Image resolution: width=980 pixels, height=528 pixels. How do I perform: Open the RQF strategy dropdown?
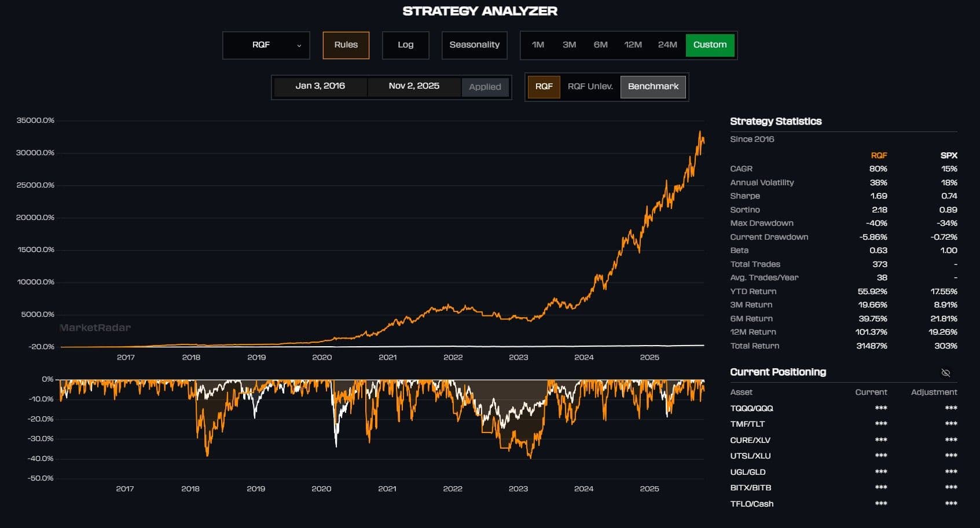click(x=266, y=45)
